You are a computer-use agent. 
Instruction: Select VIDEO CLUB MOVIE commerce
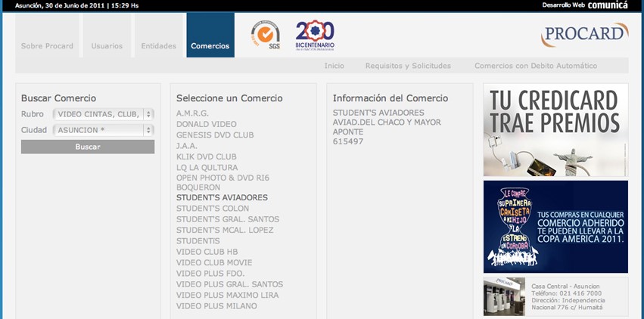point(214,262)
